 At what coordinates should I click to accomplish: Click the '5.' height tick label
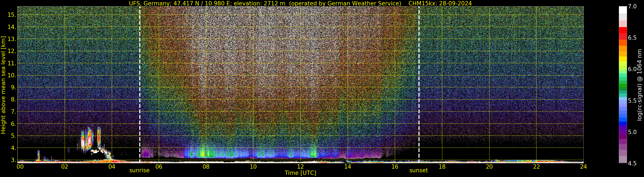coord(14,136)
